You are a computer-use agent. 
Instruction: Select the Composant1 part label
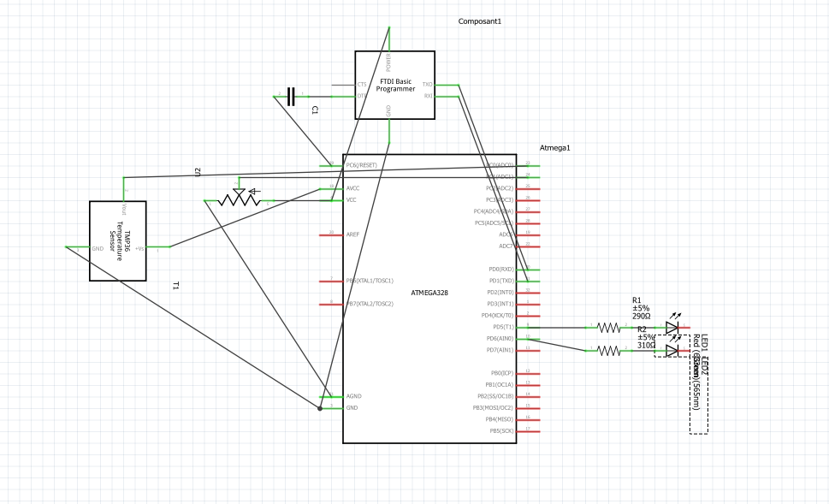point(480,21)
